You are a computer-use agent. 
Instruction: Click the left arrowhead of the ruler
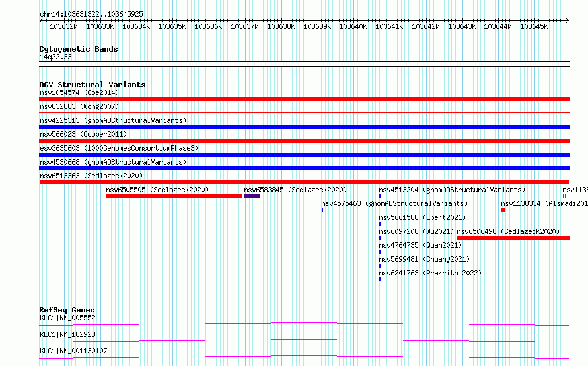coord(41,20)
